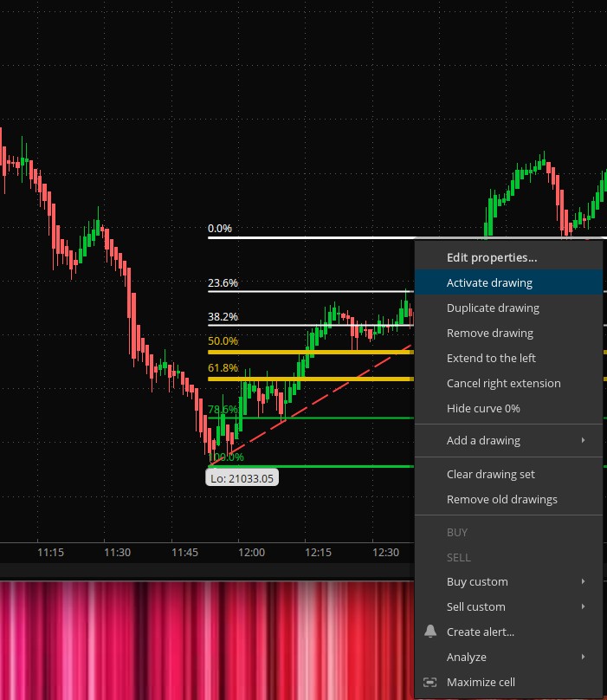Screen dimensions: 607x700
Task: Open Analyze submenu
Action: (x=508, y=658)
